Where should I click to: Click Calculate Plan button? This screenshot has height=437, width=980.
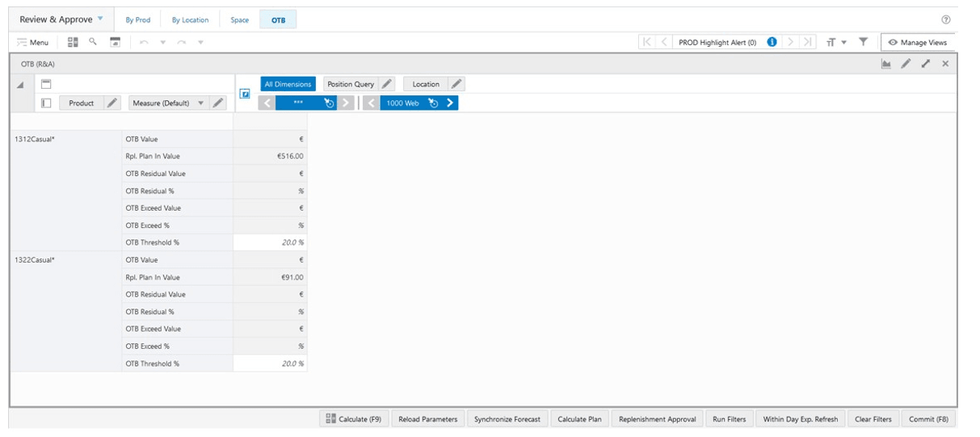[579, 419]
